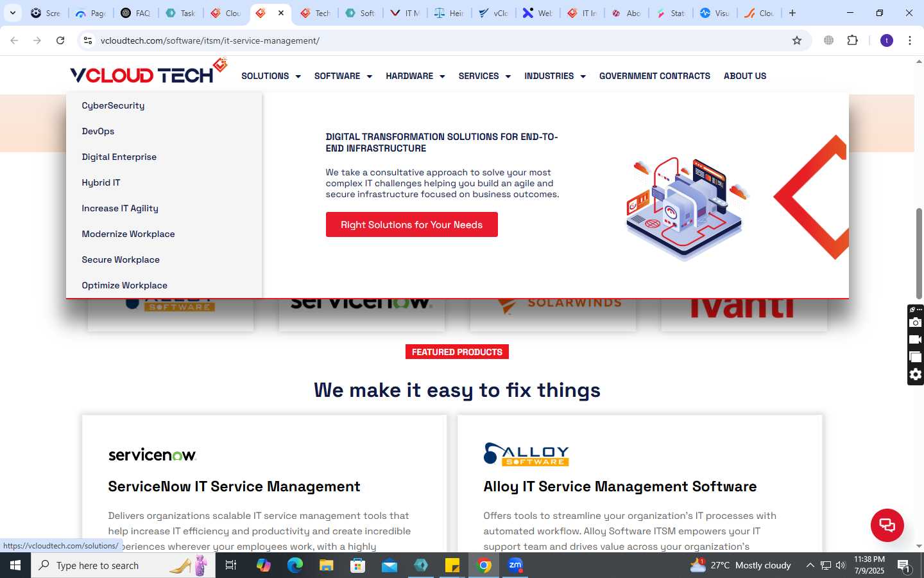Switch to the FAQ browser tab
The image size is (924, 578).
pyautogui.click(x=135, y=13)
